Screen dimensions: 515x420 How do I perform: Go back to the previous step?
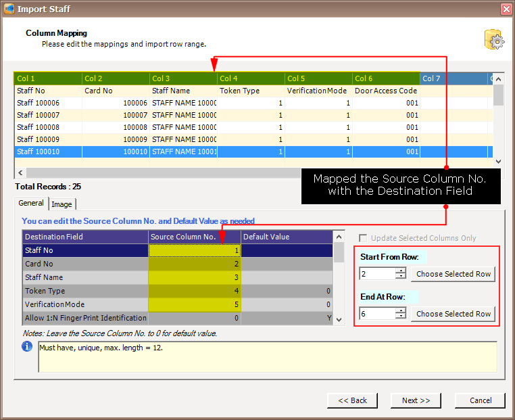[352, 400]
